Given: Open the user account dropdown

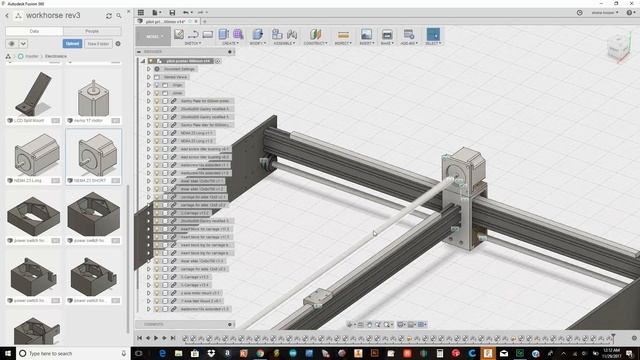Looking at the screenshot, I should click(604, 13).
